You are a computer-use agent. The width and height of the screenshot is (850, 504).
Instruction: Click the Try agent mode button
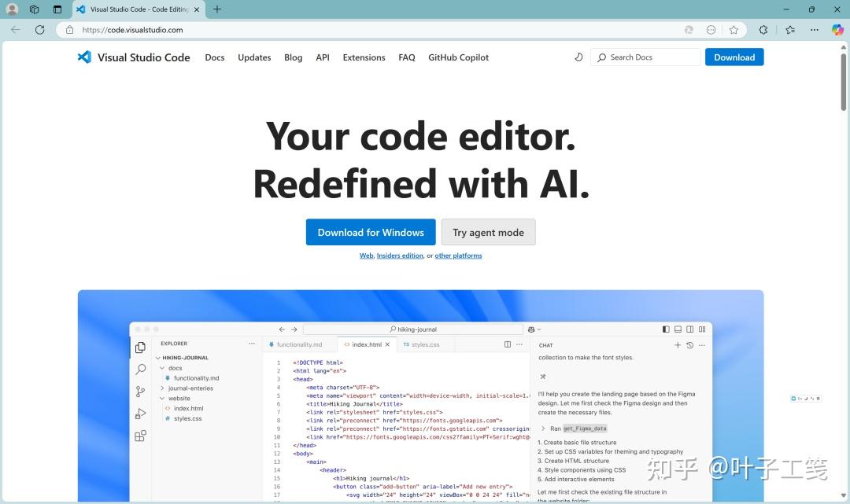click(x=489, y=232)
